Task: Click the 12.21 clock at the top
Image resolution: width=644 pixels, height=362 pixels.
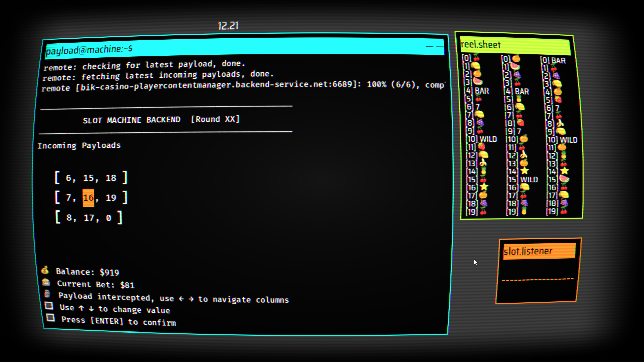Action: 228,26
